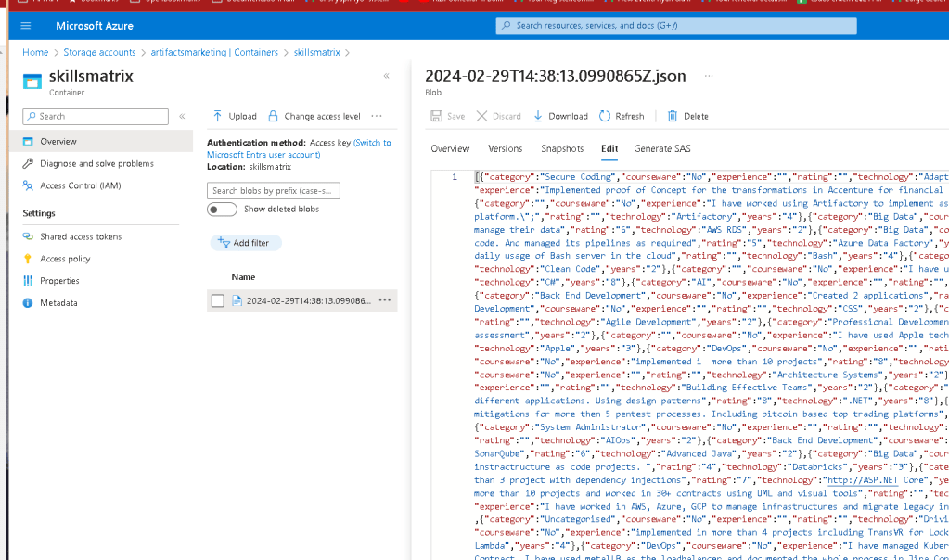Select Overview in container menu

coord(101,142)
